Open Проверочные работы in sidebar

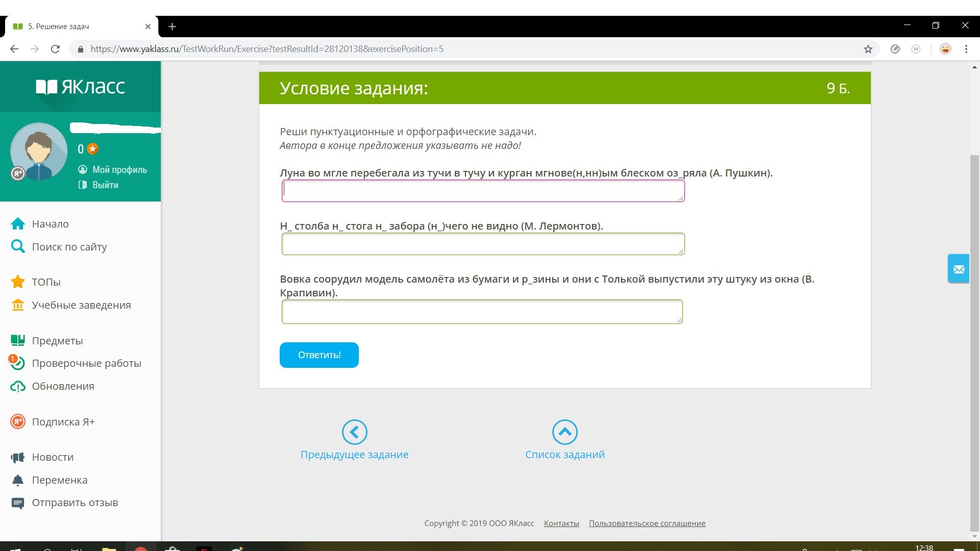coord(86,363)
